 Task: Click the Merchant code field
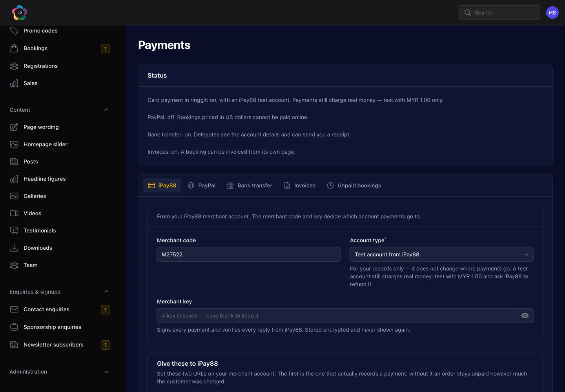click(249, 254)
